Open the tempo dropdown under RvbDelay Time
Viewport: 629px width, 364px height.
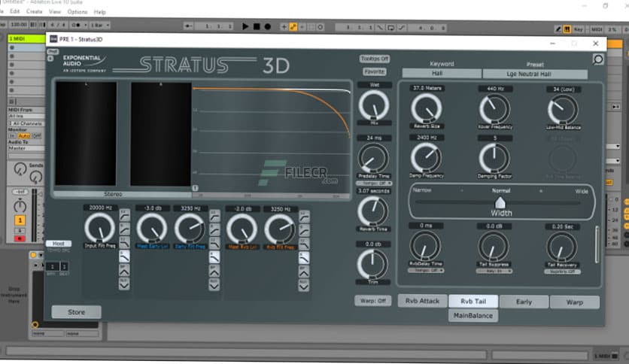pyautogui.click(x=426, y=271)
